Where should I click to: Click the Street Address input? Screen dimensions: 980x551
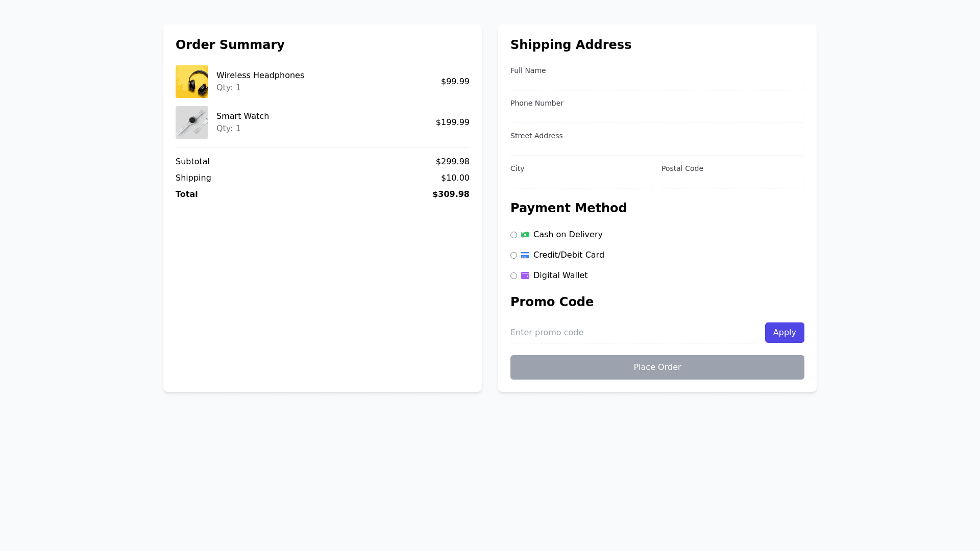coord(657,149)
